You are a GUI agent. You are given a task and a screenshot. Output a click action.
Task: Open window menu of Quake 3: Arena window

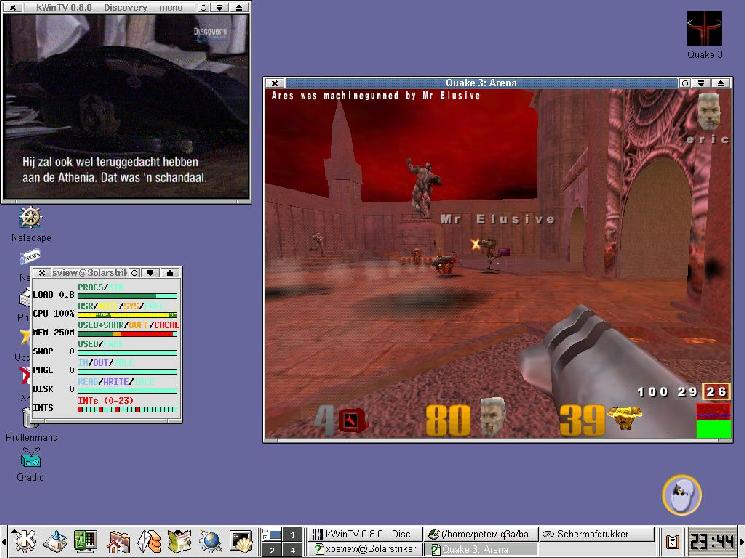[x=272, y=83]
